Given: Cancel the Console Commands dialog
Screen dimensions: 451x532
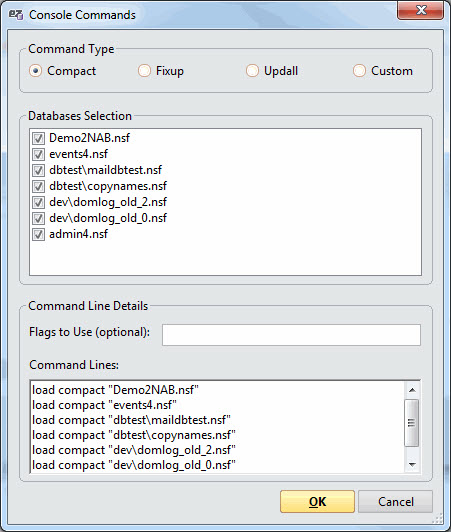Looking at the screenshot, I should tap(395, 501).
